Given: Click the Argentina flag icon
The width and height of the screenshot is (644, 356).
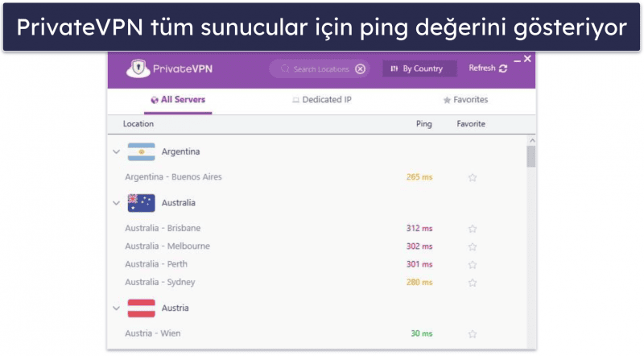Looking at the screenshot, I should pyautogui.click(x=142, y=151).
